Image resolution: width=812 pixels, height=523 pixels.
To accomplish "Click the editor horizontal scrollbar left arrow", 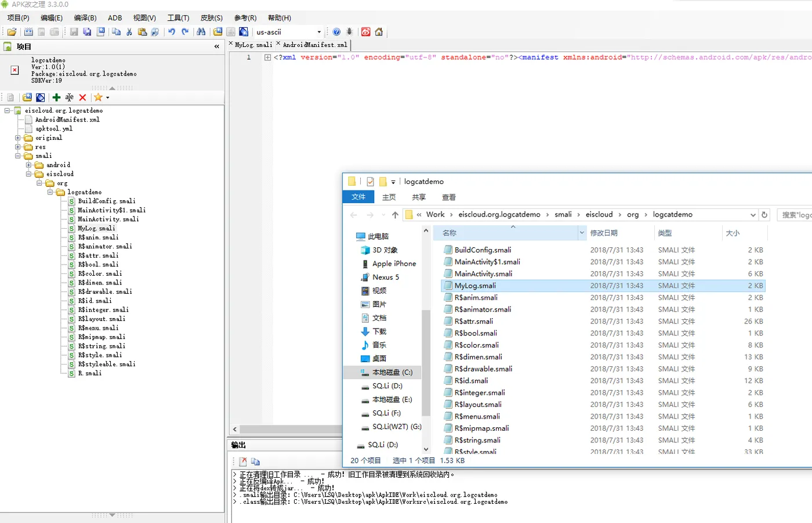I will tap(235, 430).
